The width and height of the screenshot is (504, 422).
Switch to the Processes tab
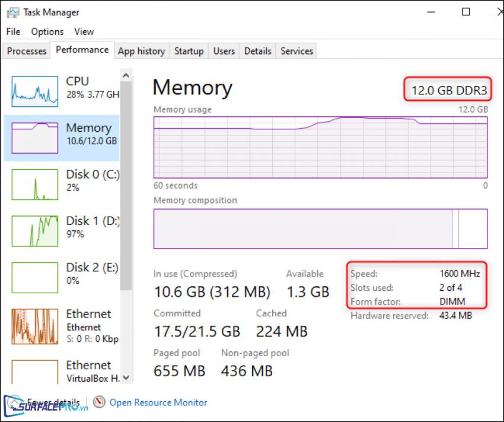(x=27, y=51)
